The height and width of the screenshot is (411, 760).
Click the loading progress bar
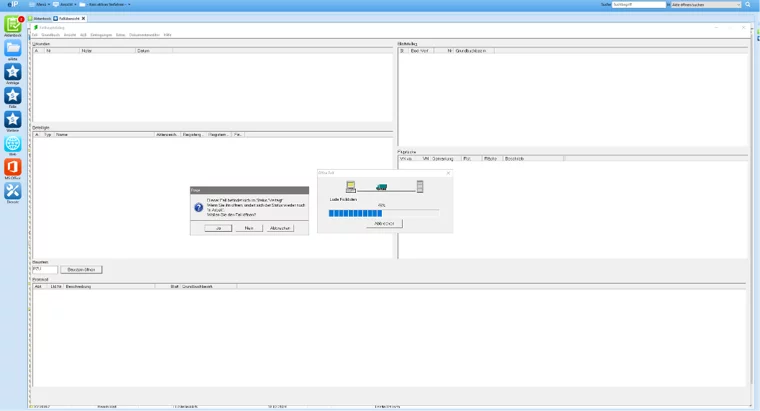384,213
